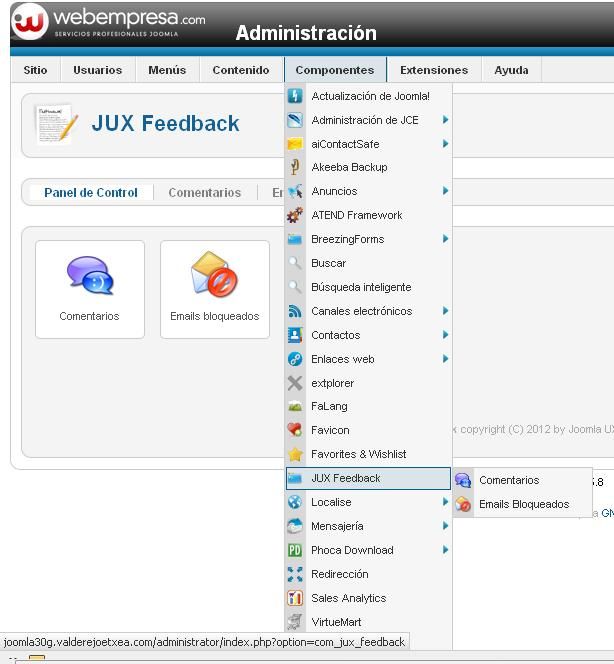Screen dimensions: 614x664
Task: Expand Phoca Download submenu arrow
Action: pyautogui.click(x=445, y=550)
